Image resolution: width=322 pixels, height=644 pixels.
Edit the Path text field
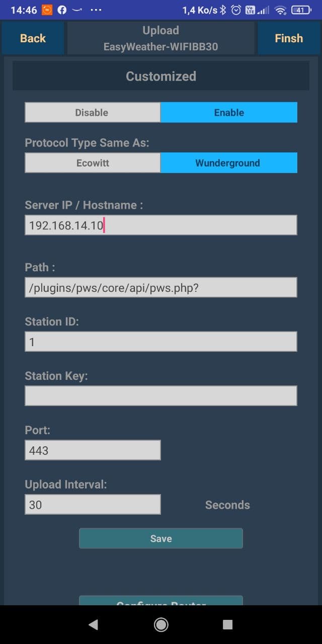pos(161,287)
